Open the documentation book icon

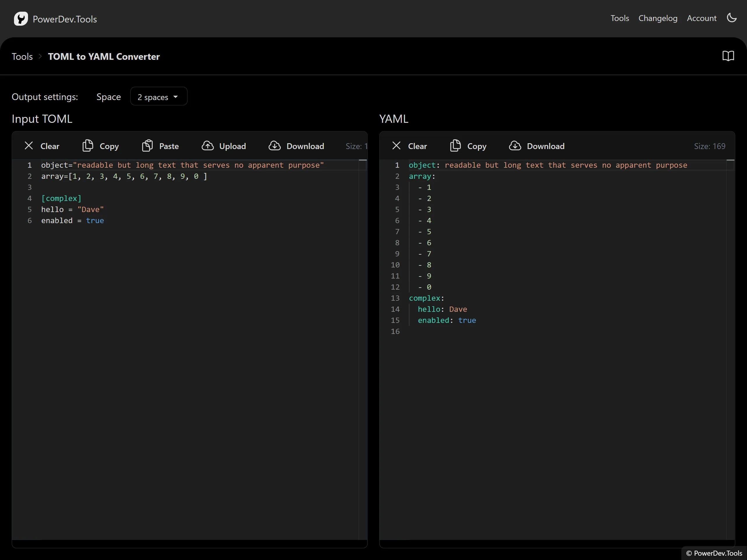pos(728,56)
